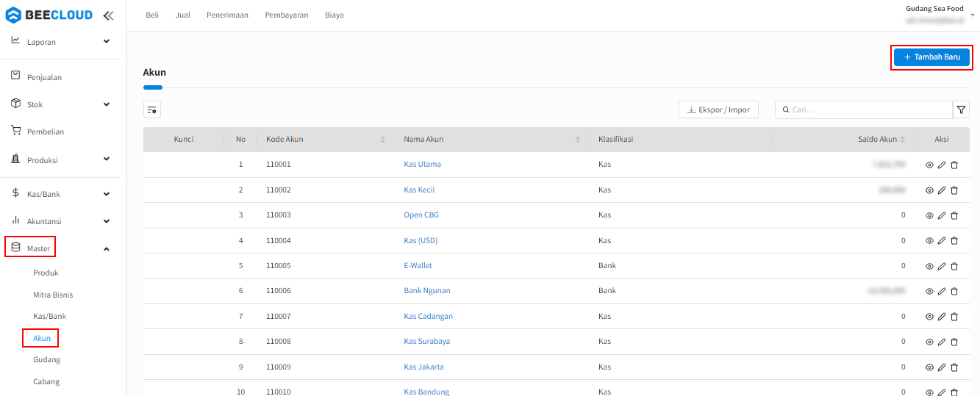Screen dimensions: 980x396
Task: Delete Kas Cadangan with trash icon
Action: [x=954, y=317]
